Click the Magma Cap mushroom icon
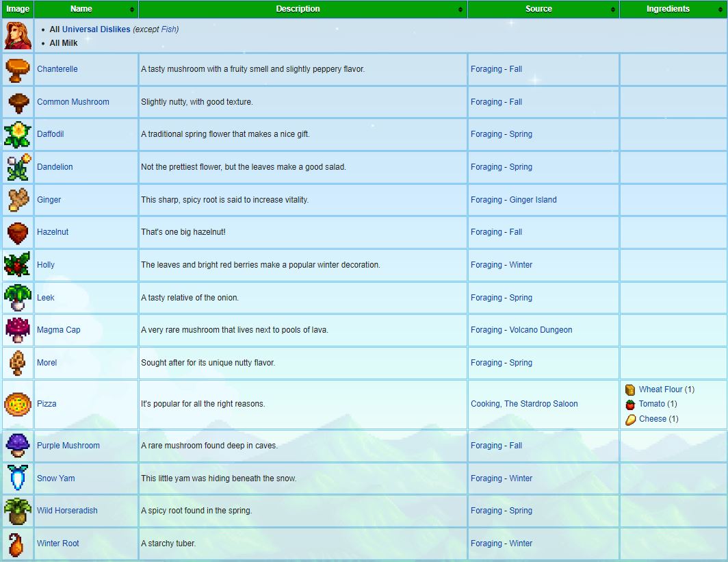The image size is (728, 562). click(x=17, y=330)
